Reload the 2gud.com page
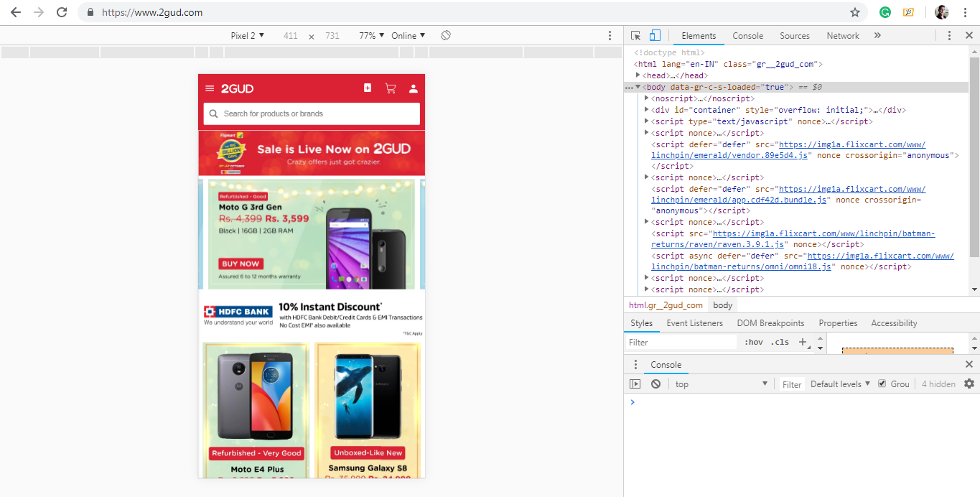This screenshot has width=980, height=497. point(62,12)
